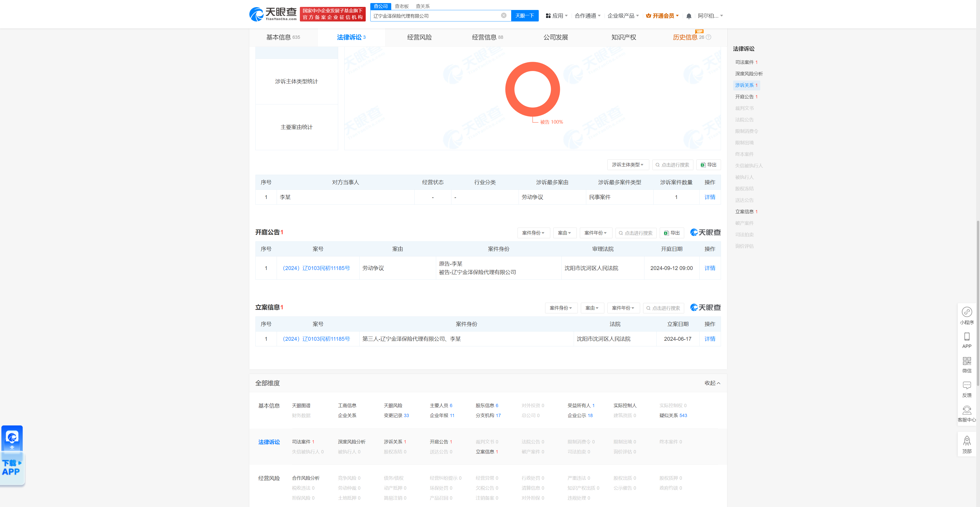Expand the 企业级产品 menu
The image size is (980, 507).
pos(623,16)
